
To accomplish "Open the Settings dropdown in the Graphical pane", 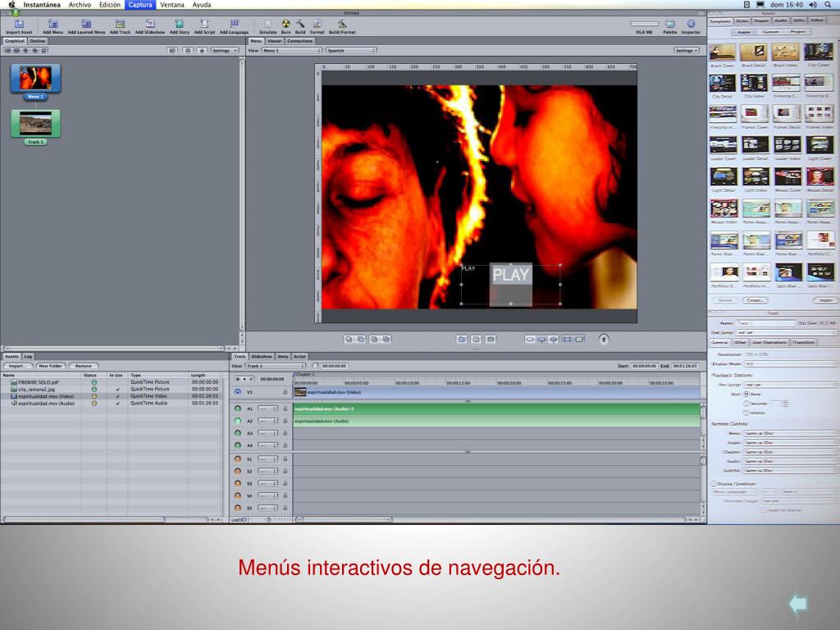I will (225, 50).
